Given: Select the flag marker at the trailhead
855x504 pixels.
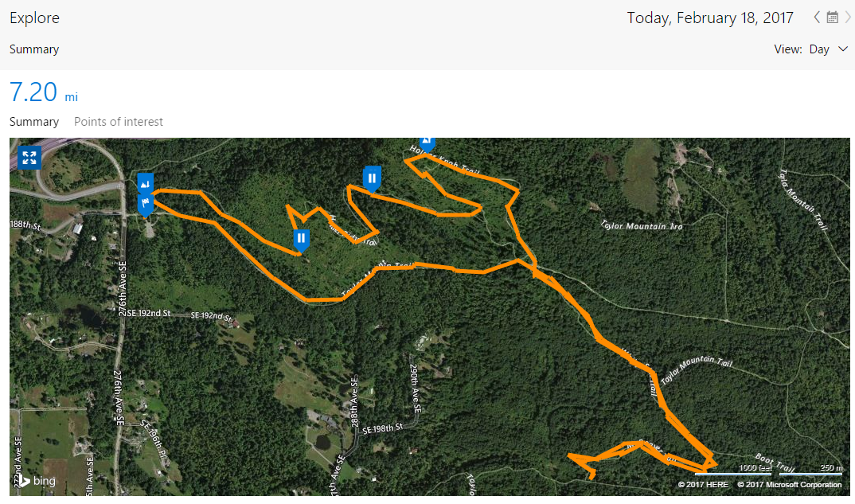Looking at the screenshot, I should point(145,205).
